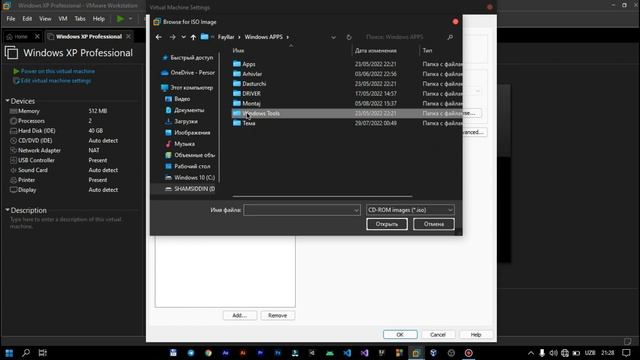Click Add... in Virtual Machine Settings

pyautogui.click(x=240, y=316)
